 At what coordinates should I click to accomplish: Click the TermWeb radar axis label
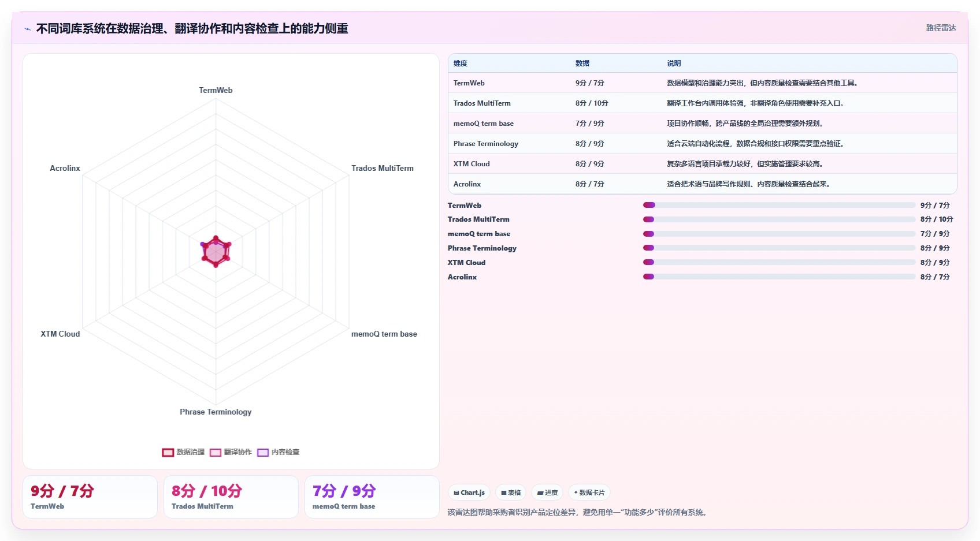coord(216,90)
